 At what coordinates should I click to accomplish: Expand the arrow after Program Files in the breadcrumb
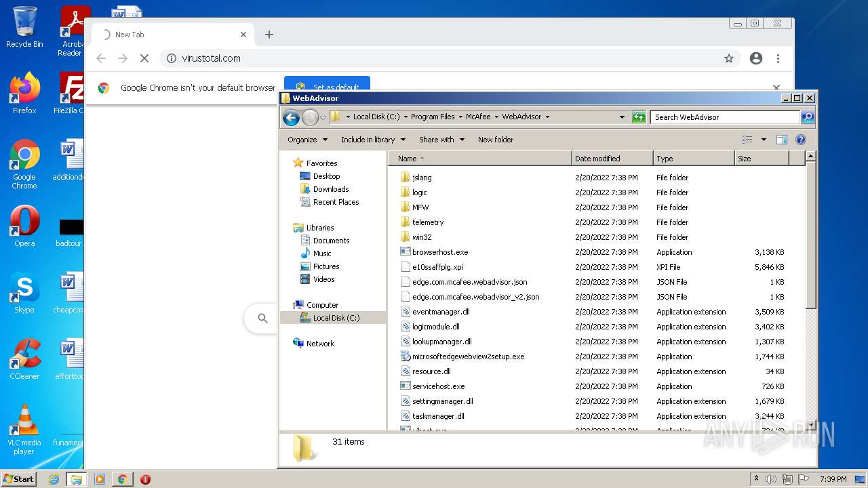click(460, 117)
